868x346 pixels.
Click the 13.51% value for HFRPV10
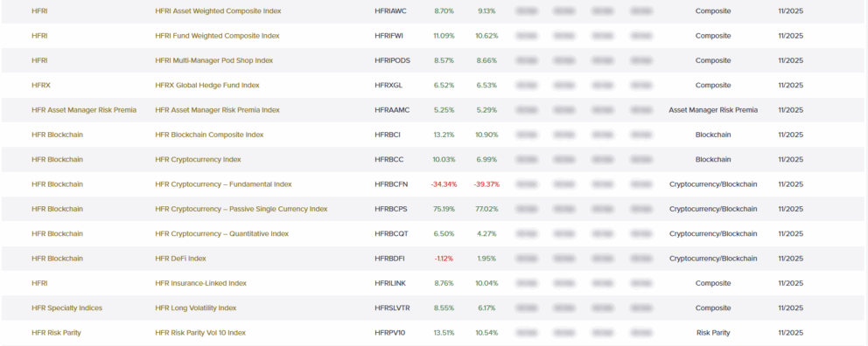pos(444,333)
